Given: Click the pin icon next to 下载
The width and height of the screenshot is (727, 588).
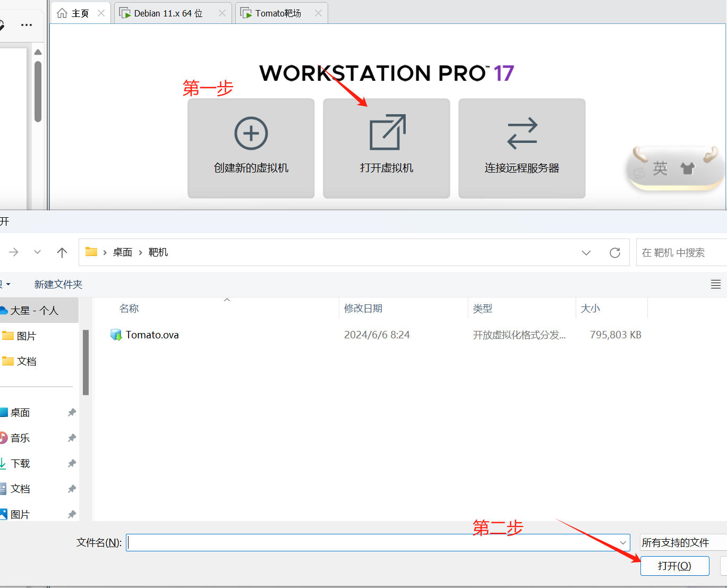Looking at the screenshot, I should (x=72, y=464).
